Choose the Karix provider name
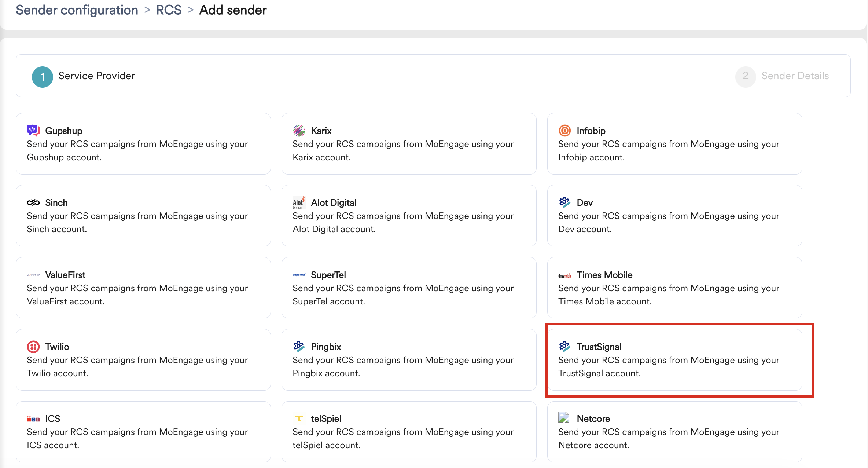Viewport: 868px width, 468px height. point(321,131)
